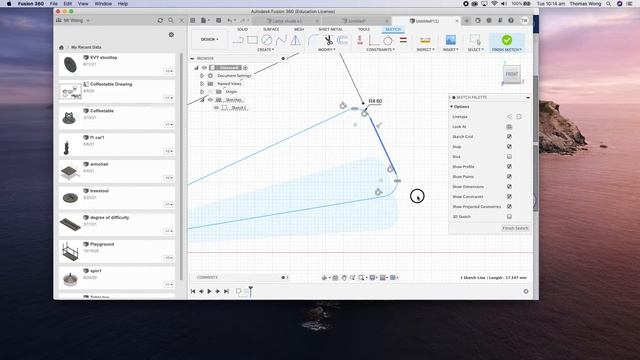Open the Playground design thumbnail
The width and height of the screenshot is (640, 360).
click(70, 251)
